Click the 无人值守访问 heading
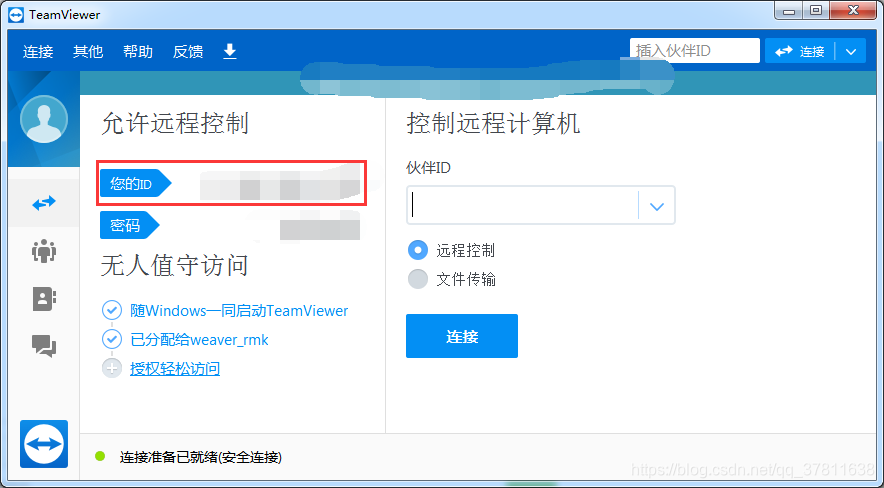The width and height of the screenshot is (884, 488). 175,265
